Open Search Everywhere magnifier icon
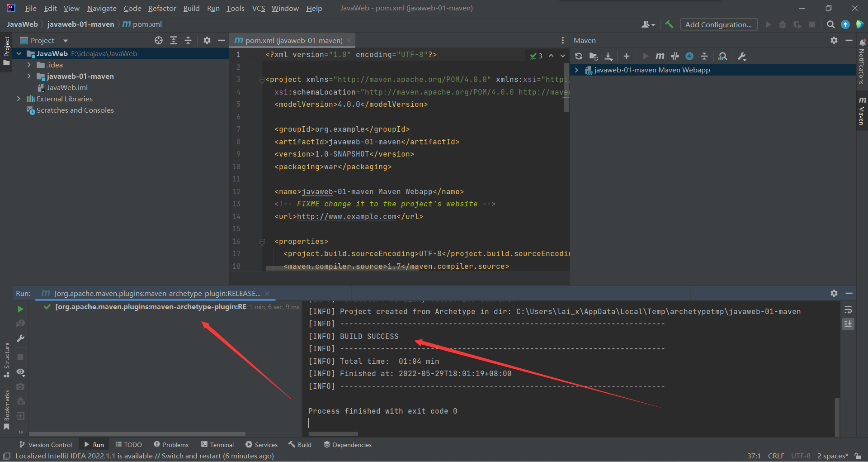The height and width of the screenshot is (462, 868). click(830, 24)
